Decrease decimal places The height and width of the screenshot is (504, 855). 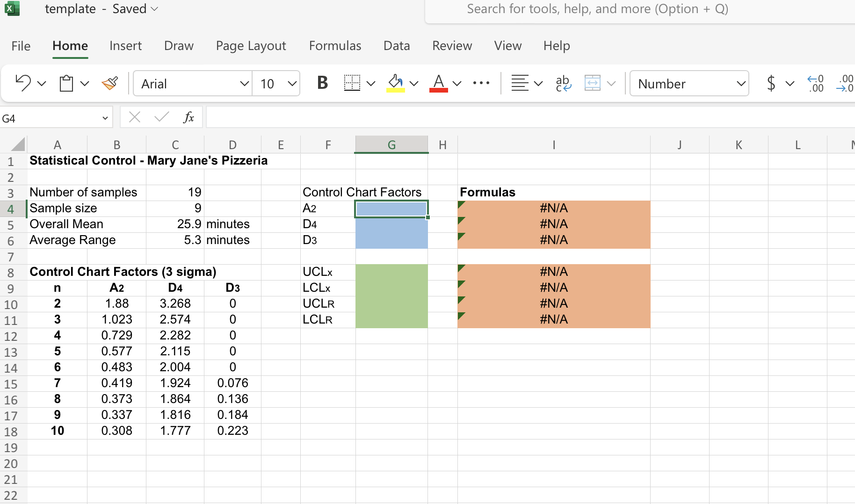845,83
